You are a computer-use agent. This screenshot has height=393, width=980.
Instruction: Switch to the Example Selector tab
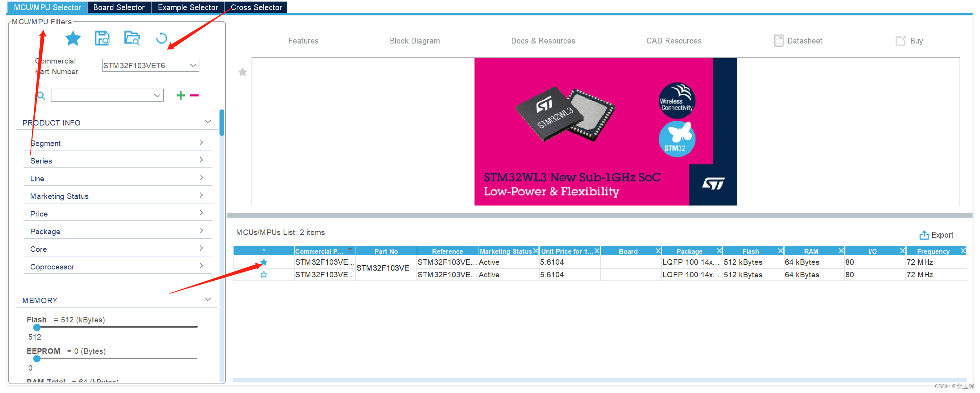[x=188, y=7]
